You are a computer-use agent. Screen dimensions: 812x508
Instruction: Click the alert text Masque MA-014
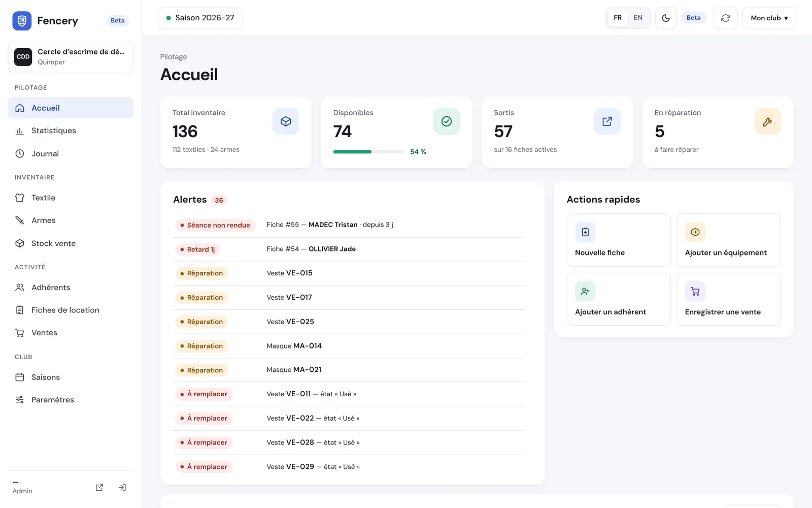click(x=294, y=346)
